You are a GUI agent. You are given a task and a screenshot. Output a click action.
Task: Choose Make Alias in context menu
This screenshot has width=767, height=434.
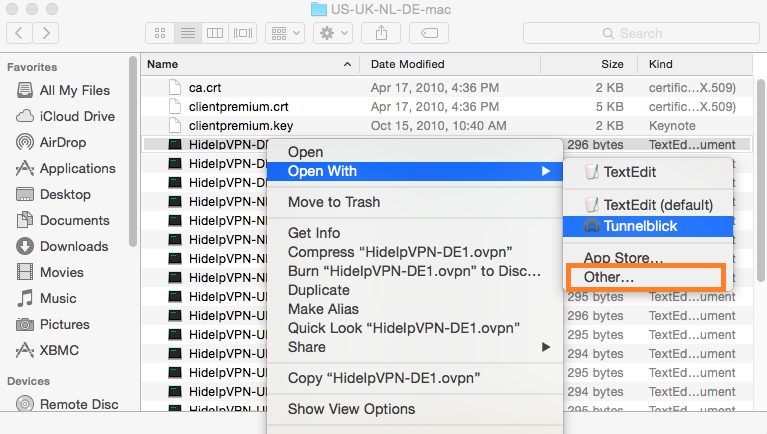click(x=415, y=309)
